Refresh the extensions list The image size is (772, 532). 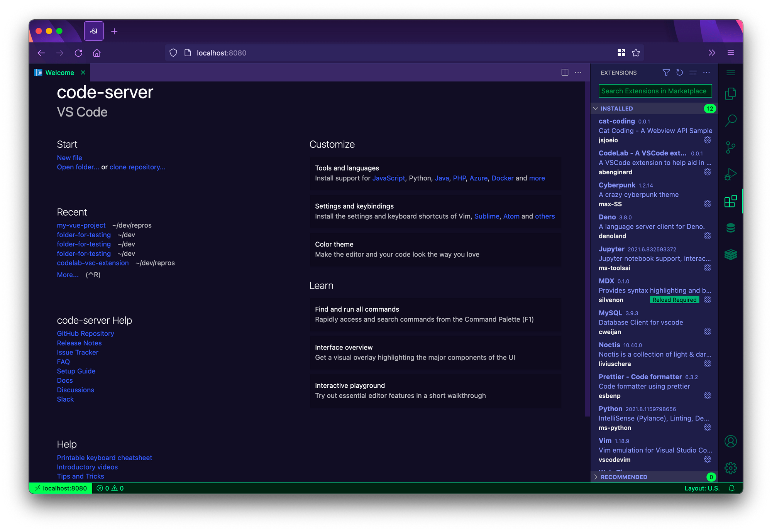[679, 73]
